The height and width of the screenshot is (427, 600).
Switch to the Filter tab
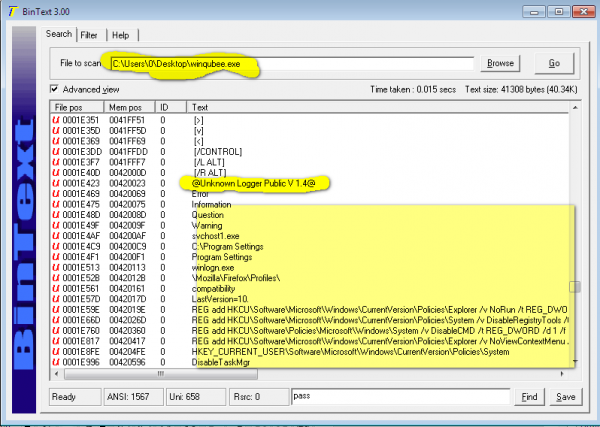point(89,35)
